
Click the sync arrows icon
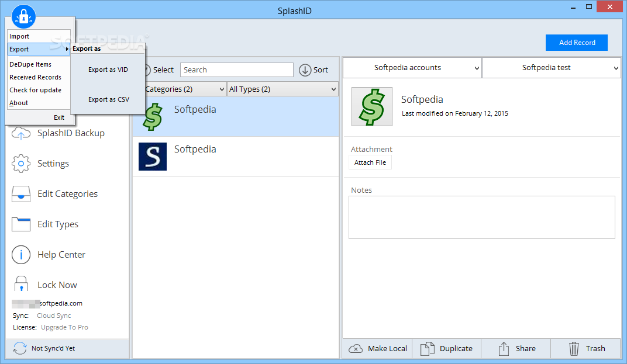coord(20,348)
